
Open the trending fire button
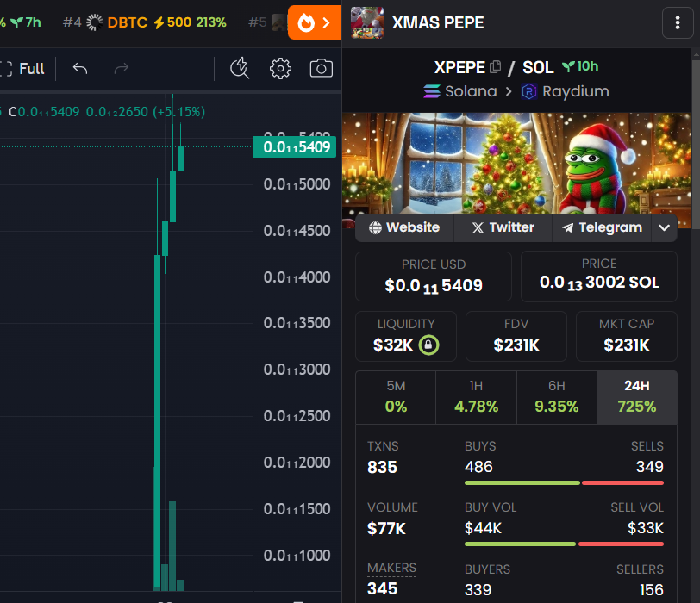point(315,22)
